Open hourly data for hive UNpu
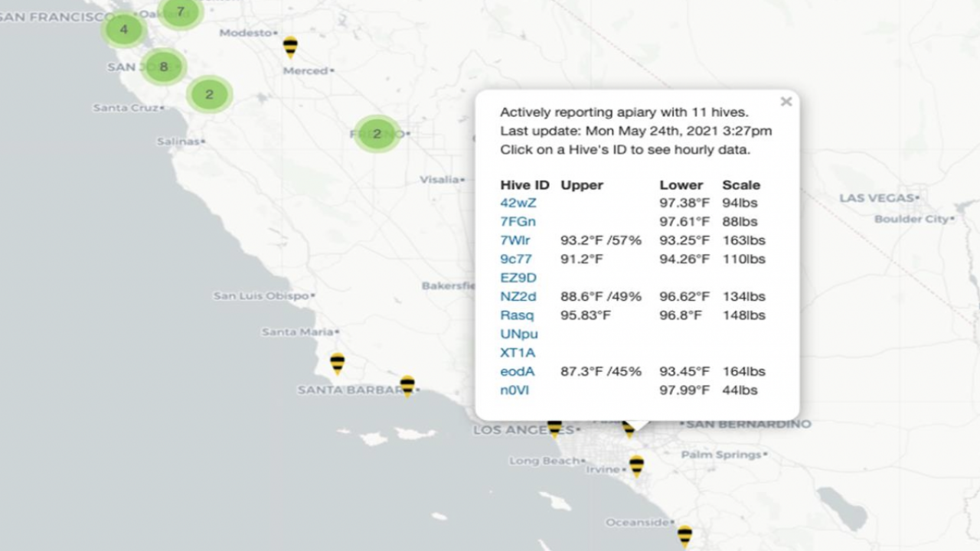The width and height of the screenshot is (980, 551). [519, 334]
